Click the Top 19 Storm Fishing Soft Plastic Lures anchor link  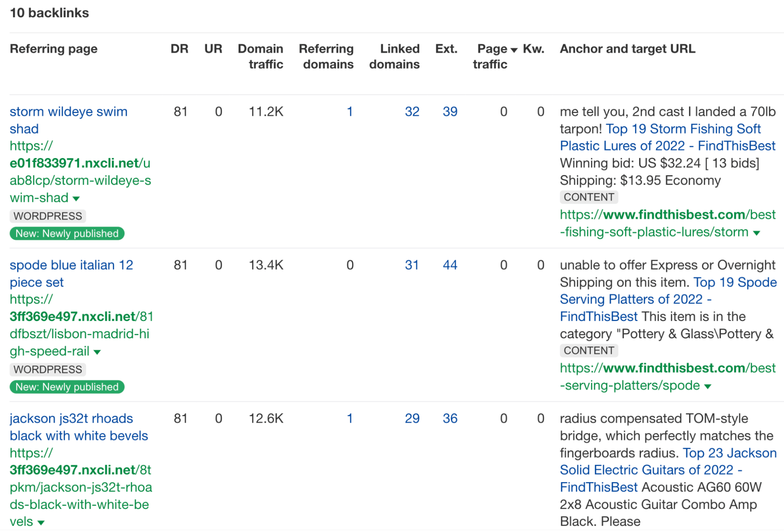pos(667,137)
